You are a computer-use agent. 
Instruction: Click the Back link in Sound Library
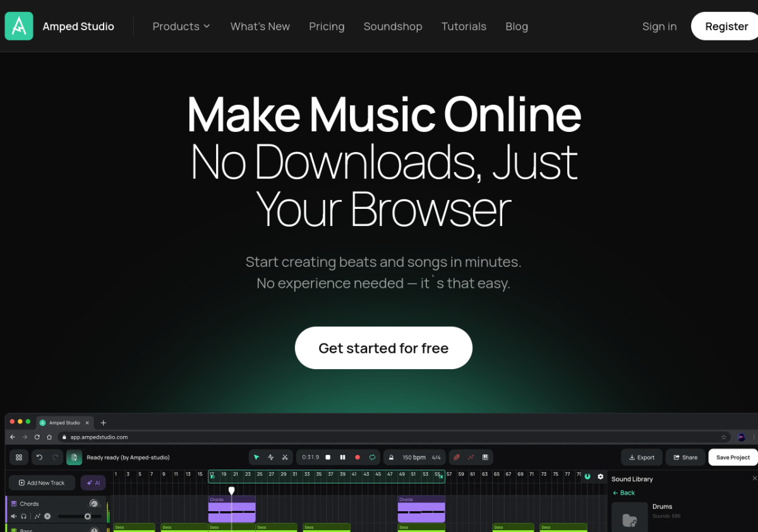(x=624, y=493)
